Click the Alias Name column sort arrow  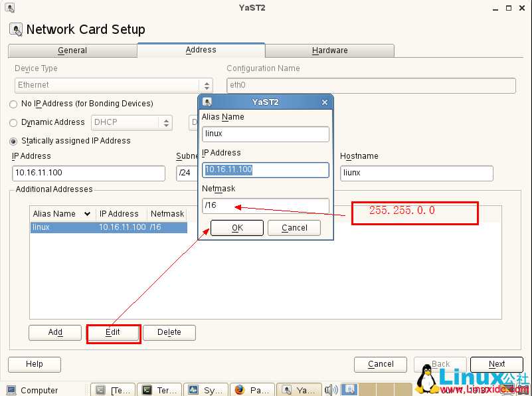88,214
